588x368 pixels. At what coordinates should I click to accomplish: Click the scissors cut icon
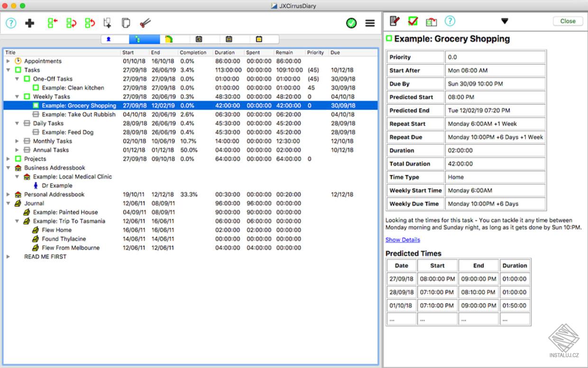145,23
